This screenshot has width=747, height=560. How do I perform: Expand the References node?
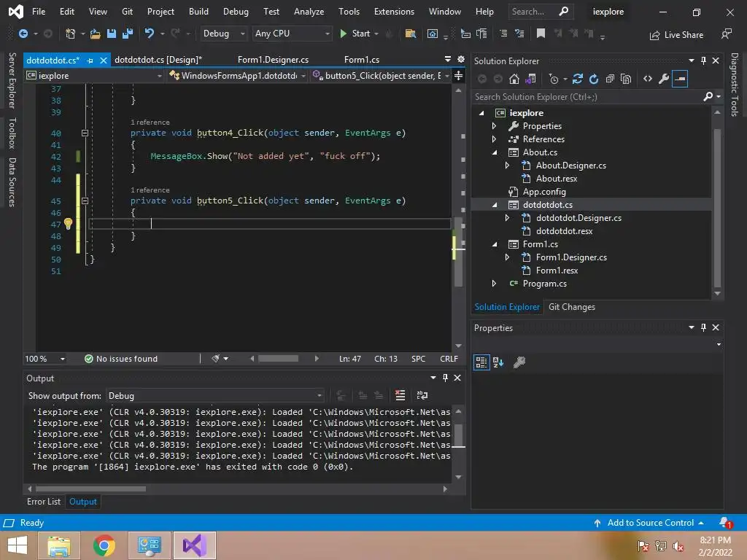(494, 139)
